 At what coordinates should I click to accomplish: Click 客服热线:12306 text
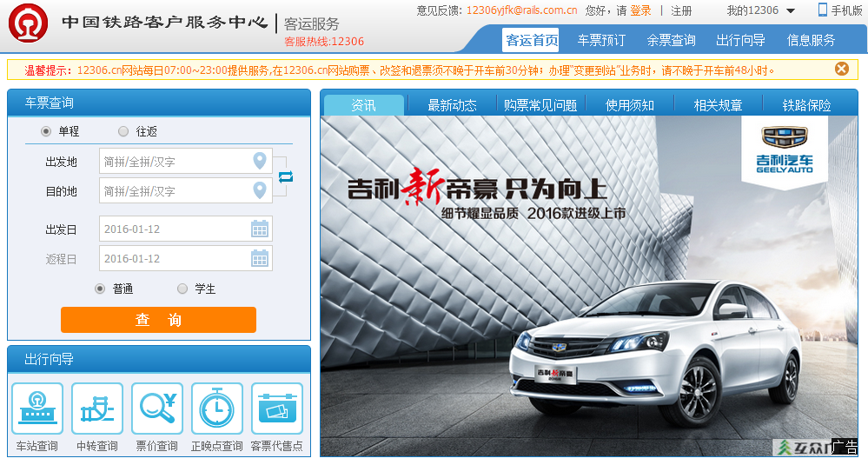pyautogui.click(x=324, y=42)
